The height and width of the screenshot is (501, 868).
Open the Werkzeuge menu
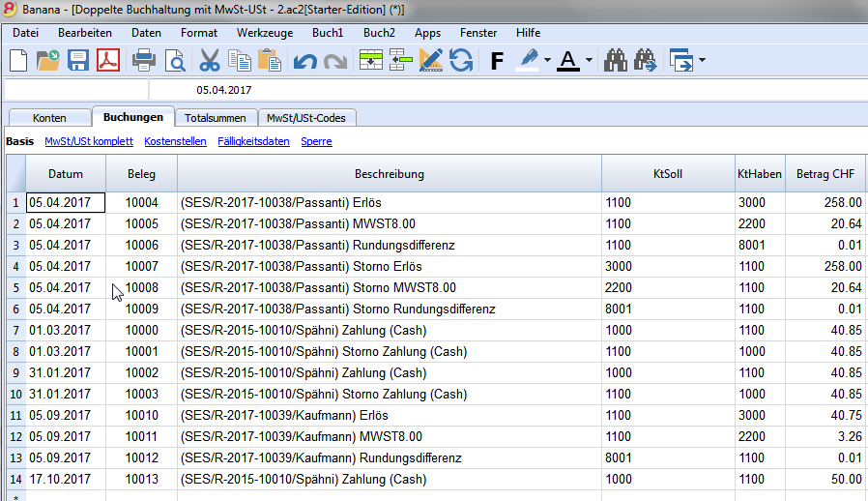(265, 33)
